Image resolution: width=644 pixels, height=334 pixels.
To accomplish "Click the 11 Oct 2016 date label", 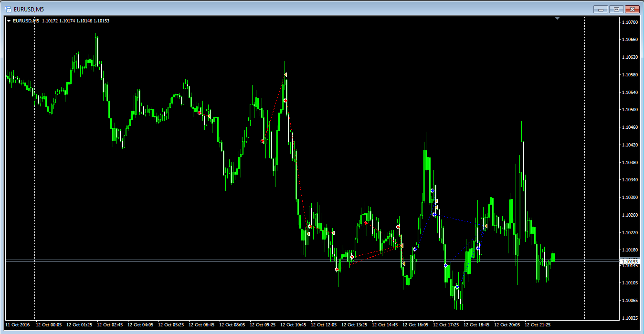I will (18, 325).
